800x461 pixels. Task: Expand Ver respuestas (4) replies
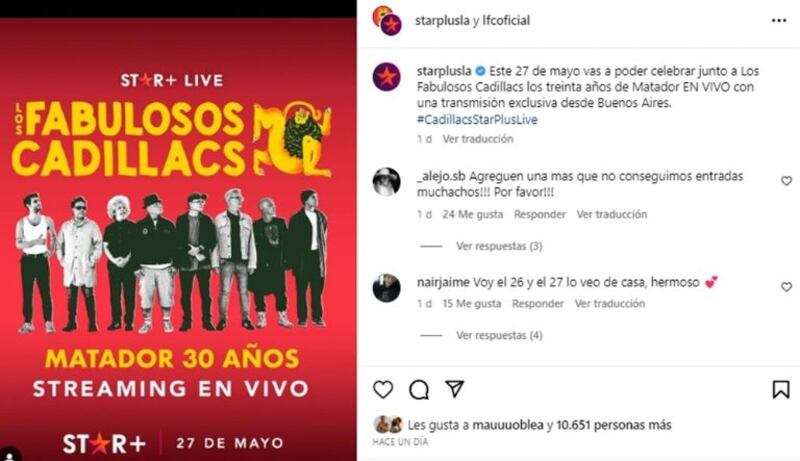(x=499, y=336)
